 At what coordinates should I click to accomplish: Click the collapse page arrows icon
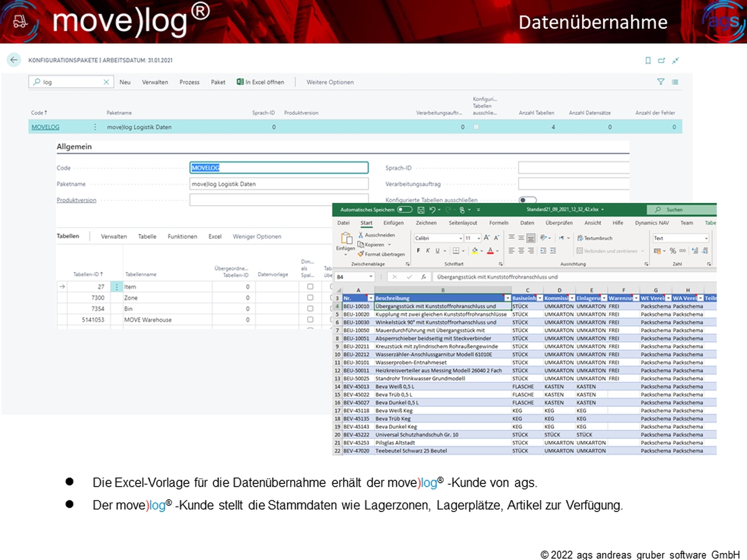(675, 60)
